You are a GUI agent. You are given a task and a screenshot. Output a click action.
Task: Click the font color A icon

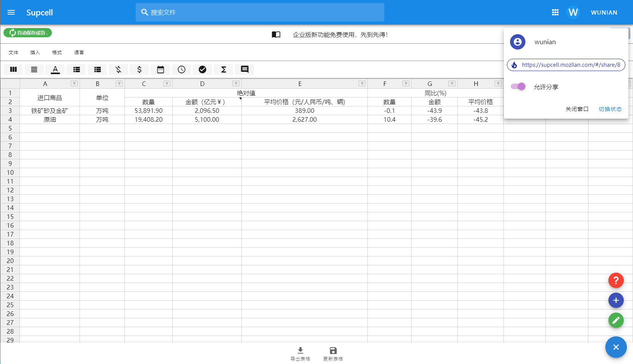55,69
